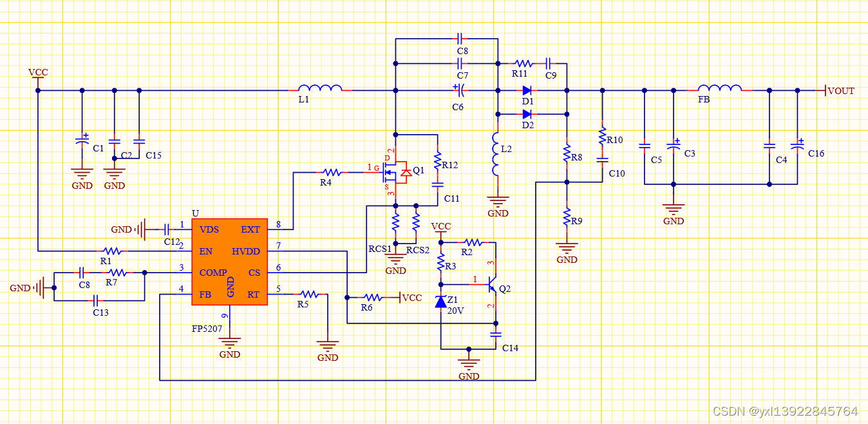Click the 'EN' pin label
868x424 pixels.
206,251
